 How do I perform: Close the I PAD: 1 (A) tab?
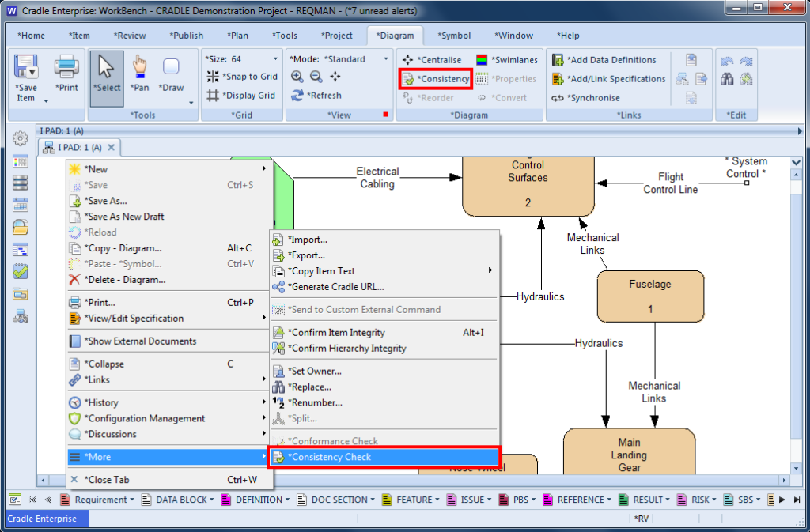pos(112,148)
